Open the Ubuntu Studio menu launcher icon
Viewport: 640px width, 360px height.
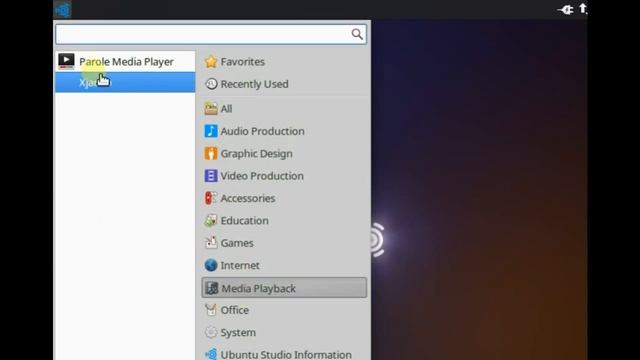pos(62,9)
